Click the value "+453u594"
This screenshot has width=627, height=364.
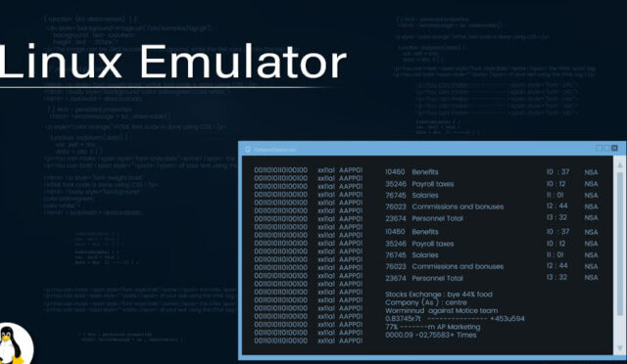coord(507,318)
